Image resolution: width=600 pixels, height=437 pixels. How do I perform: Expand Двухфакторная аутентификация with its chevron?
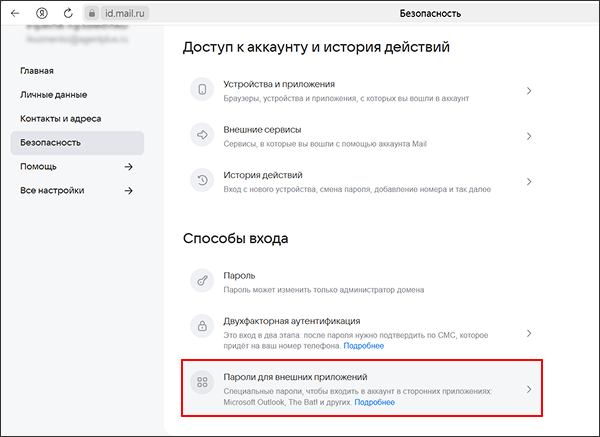[x=529, y=333]
